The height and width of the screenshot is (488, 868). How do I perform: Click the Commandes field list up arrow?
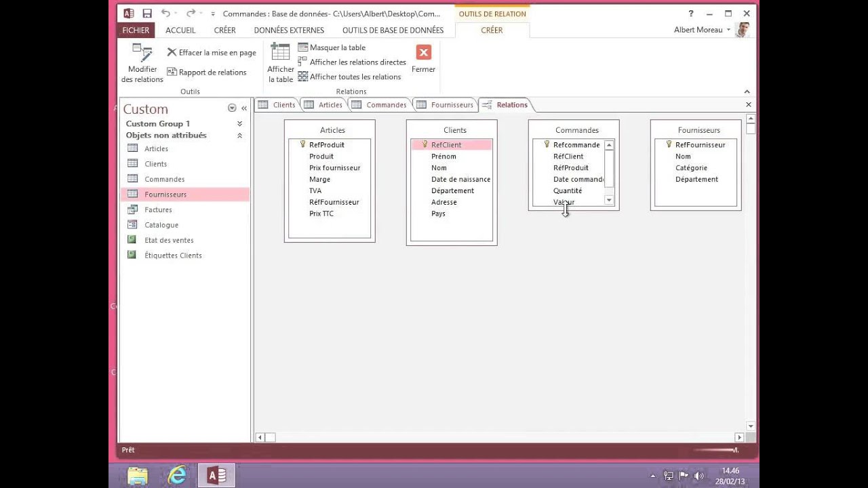[x=609, y=145]
